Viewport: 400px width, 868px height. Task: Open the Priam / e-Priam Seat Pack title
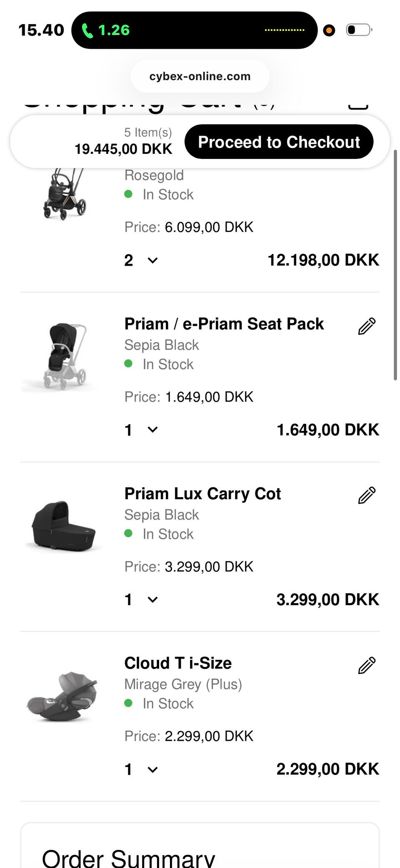click(224, 324)
